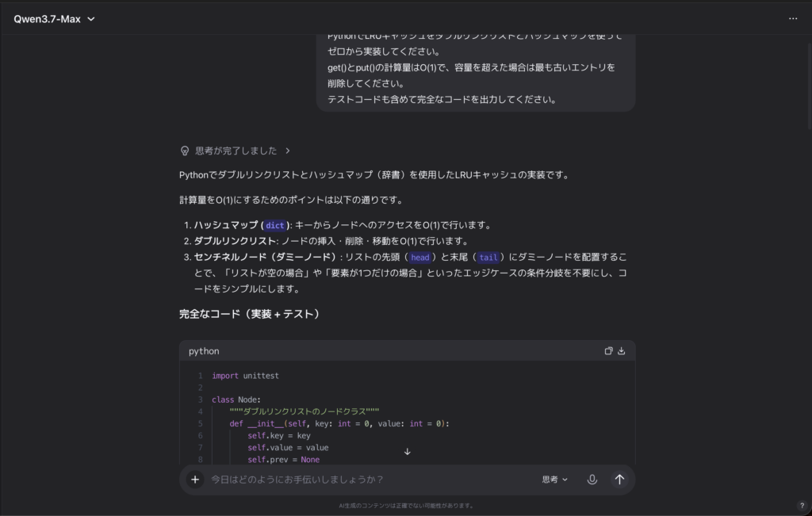This screenshot has width=812, height=516.
Task: Focus the message input field
Action: tap(370, 480)
